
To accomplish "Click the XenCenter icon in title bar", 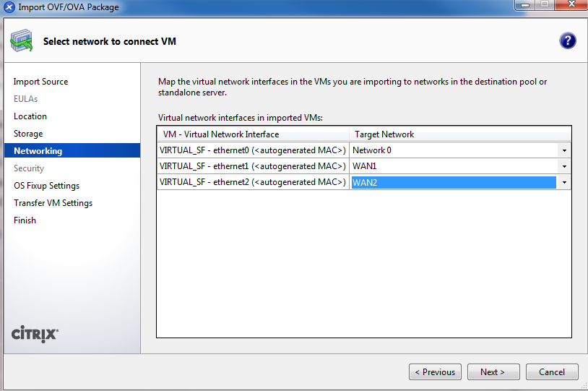I will tap(9, 7).
